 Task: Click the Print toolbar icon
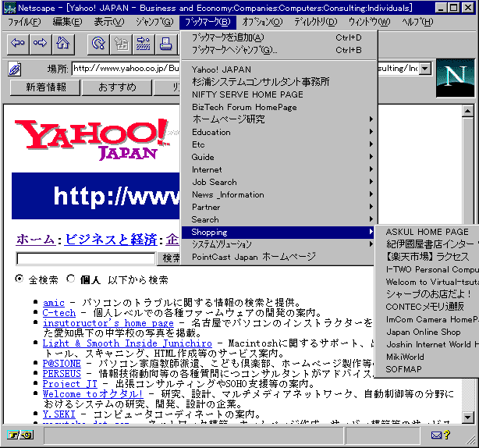point(165,43)
